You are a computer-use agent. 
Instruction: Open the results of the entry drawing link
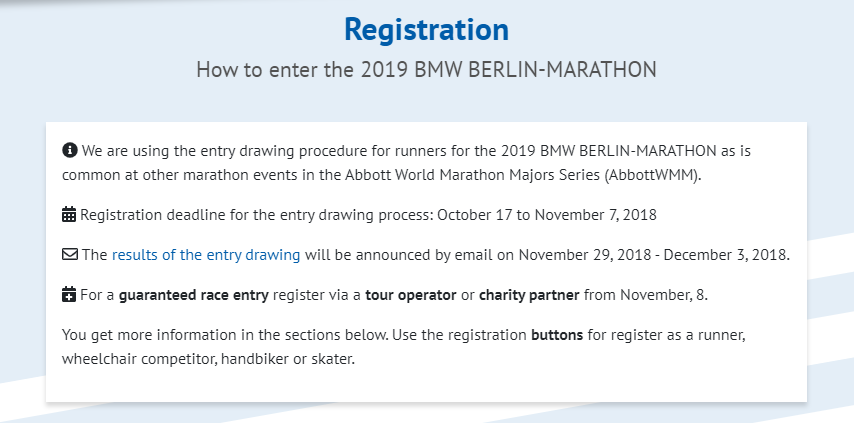206,254
